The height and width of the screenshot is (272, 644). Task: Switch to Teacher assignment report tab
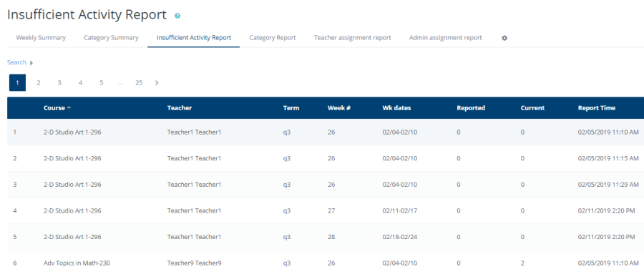pyautogui.click(x=352, y=37)
